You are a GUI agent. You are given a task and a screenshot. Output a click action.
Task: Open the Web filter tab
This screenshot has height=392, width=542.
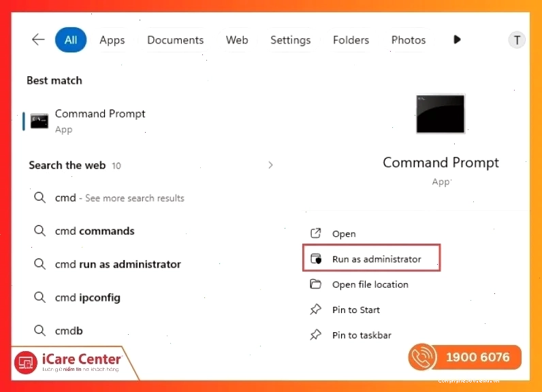(x=237, y=40)
